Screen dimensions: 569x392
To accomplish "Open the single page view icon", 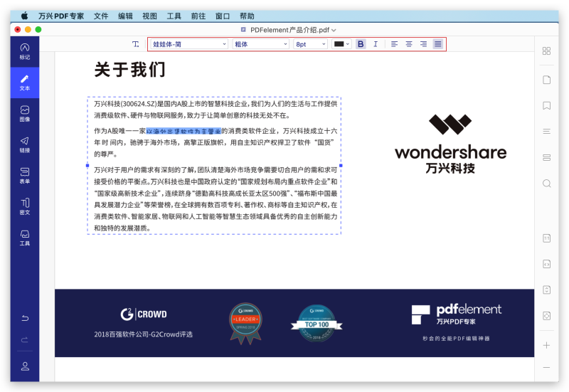I will (x=546, y=80).
